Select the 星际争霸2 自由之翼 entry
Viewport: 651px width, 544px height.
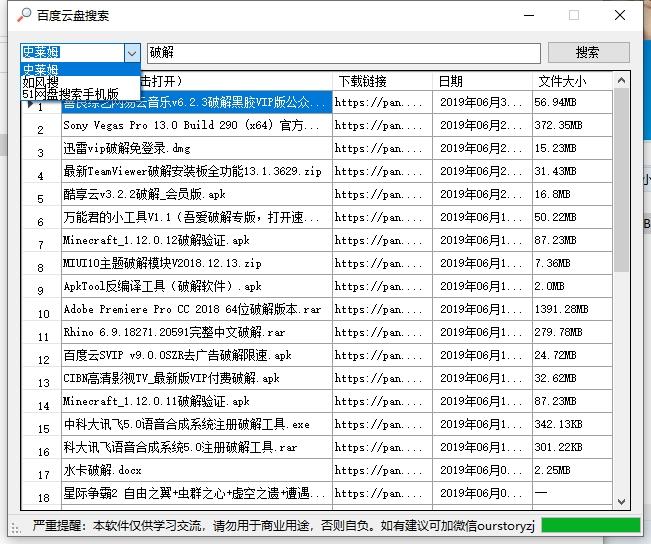[x=197, y=493]
